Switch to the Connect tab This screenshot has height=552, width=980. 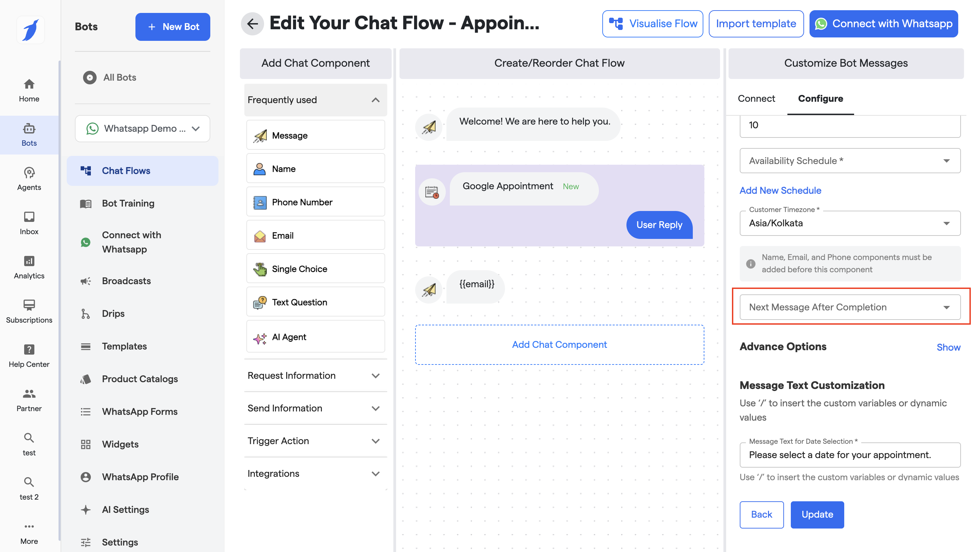(x=756, y=99)
